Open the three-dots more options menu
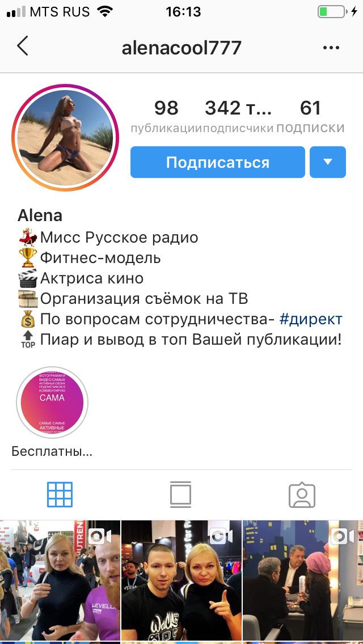The width and height of the screenshot is (363, 644). pyautogui.click(x=331, y=48)
